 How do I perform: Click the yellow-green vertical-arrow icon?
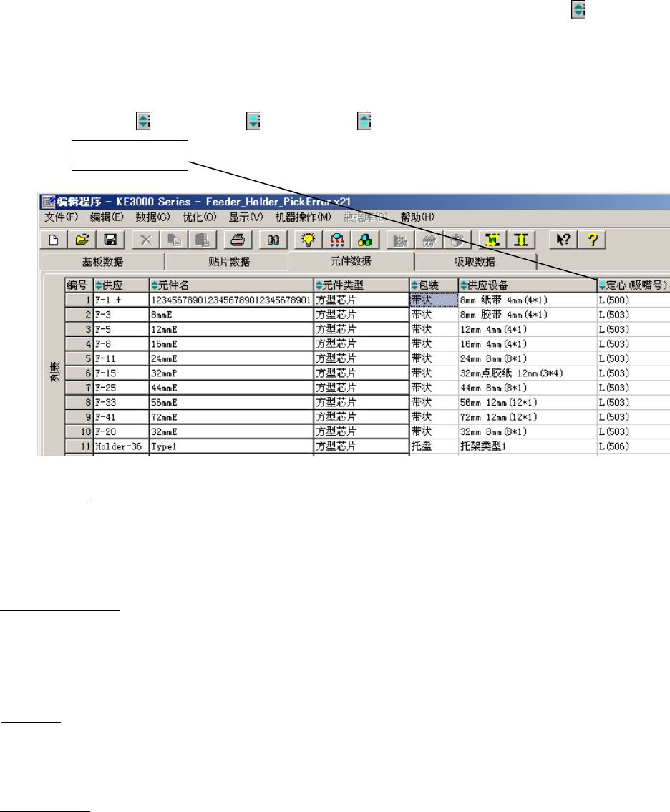(521, 240)
